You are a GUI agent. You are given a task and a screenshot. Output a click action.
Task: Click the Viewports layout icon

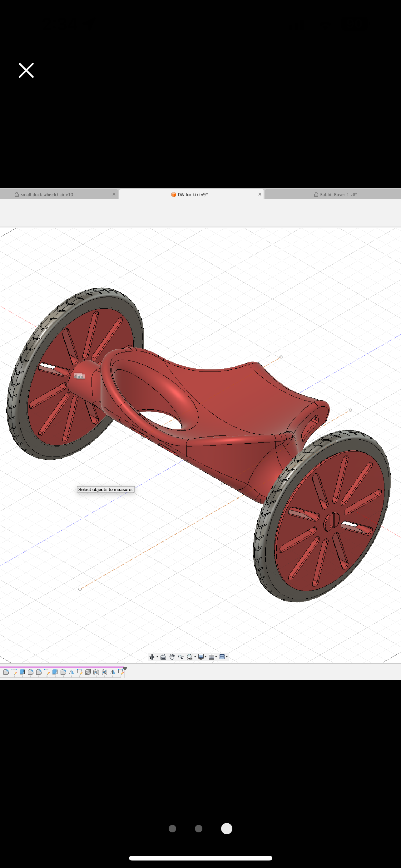[x=222, y=657]
